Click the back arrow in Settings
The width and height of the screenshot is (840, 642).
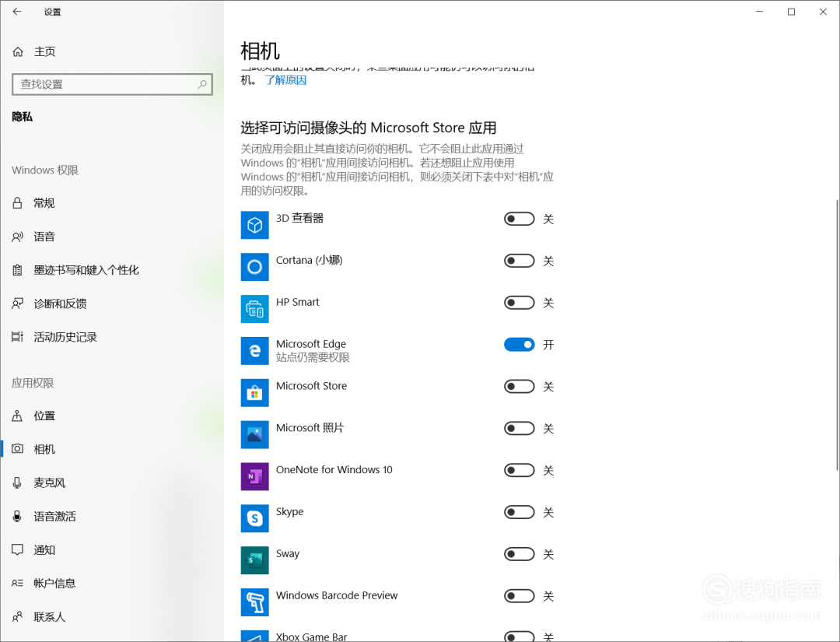click(17, 11)
